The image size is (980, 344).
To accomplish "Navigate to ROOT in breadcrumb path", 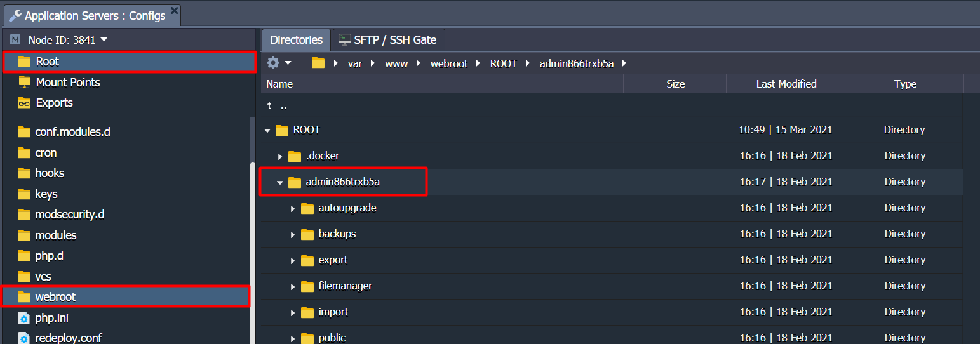I will [504, 63].
